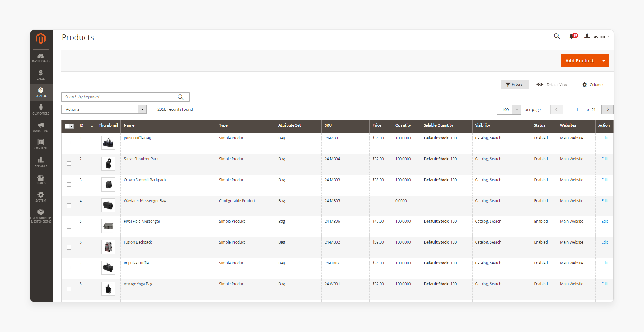This screenshot has height=332, width=644.
Task: Click the Fusion Backpack thumbnail image
Action: point(108,247)
